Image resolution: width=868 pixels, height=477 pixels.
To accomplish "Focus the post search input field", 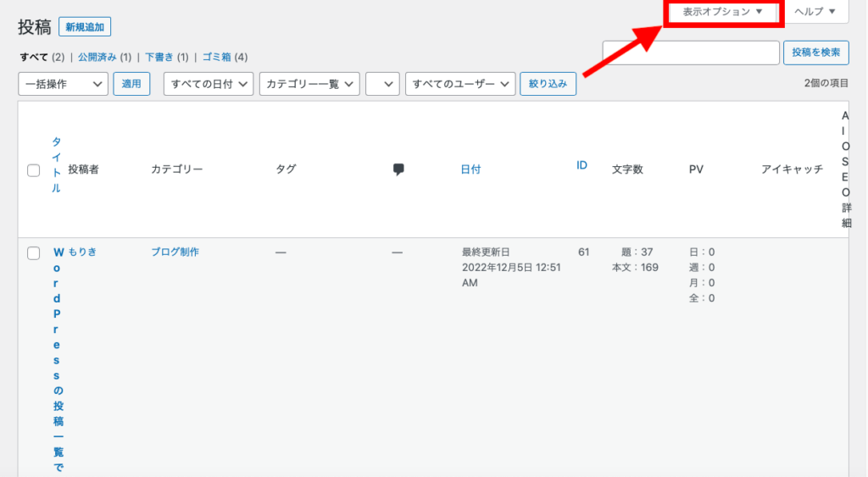I will coord(691,53).
